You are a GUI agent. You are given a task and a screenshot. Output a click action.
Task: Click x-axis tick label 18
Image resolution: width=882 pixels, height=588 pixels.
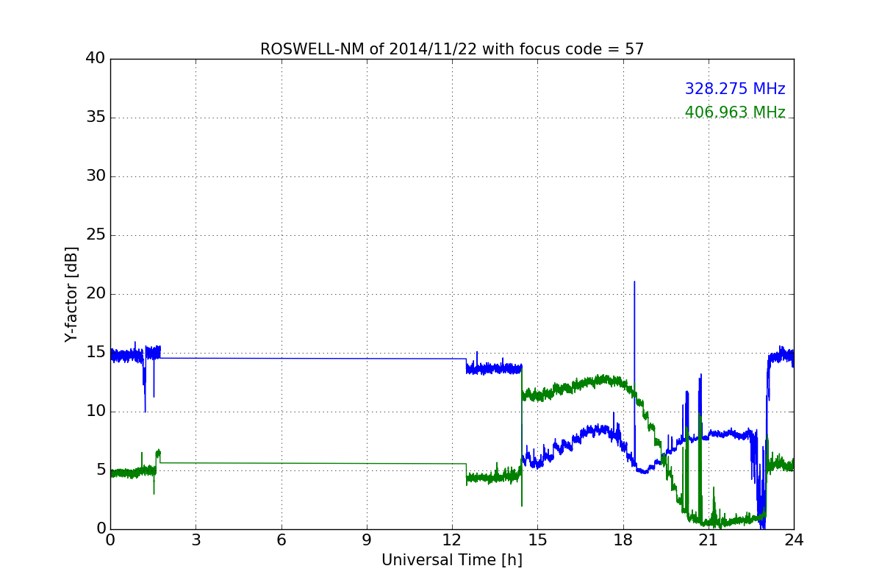point(623,540)
